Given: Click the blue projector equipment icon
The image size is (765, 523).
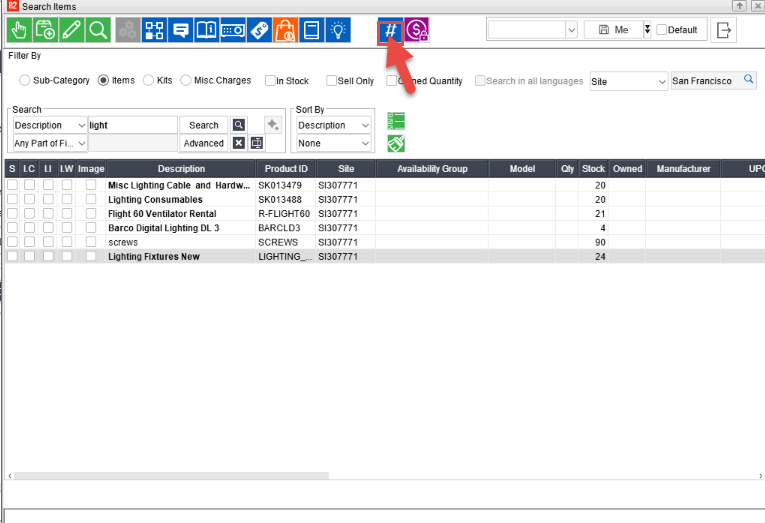Looking at the screenshot, I should 233,30.
